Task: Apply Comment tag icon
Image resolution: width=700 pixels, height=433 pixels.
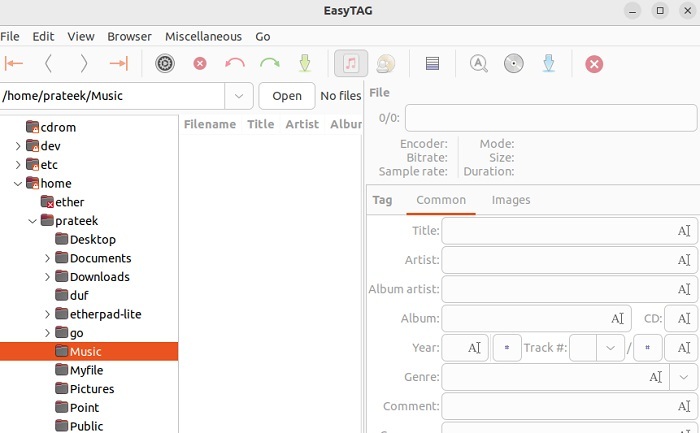Action: 684,406
